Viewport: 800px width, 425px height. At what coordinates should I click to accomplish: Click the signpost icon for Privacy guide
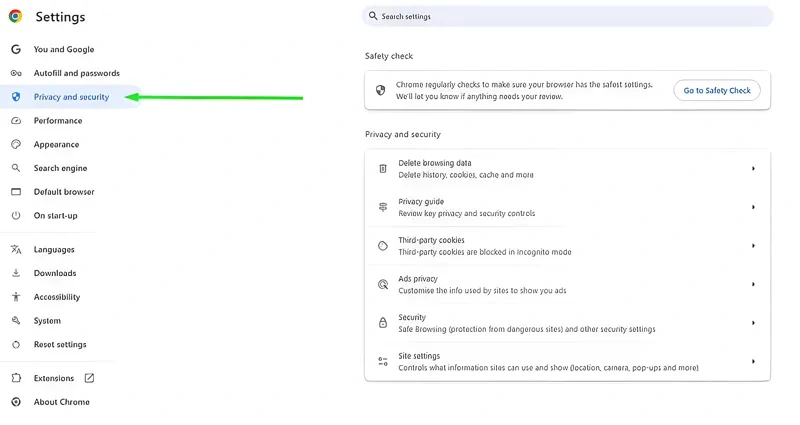point(383,207)
